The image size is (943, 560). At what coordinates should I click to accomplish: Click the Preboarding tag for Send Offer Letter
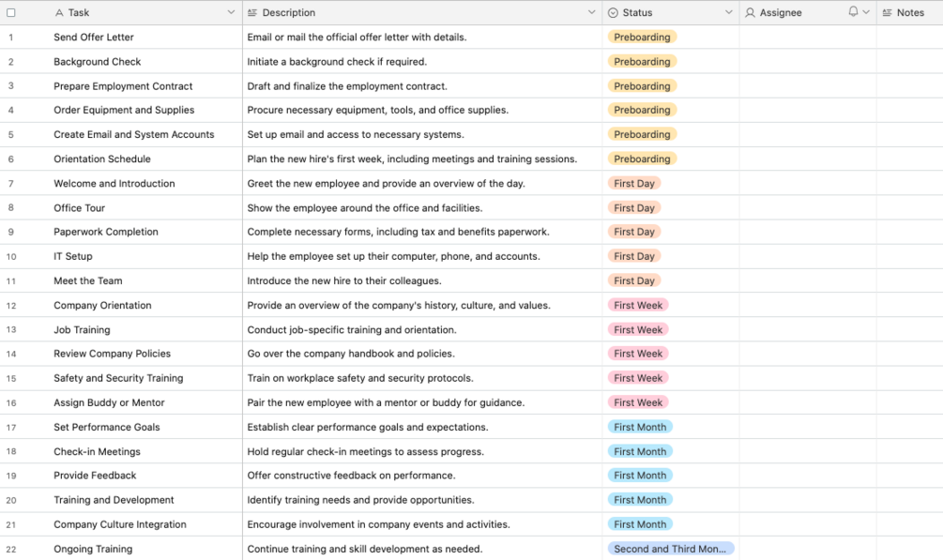(x=642, y=38)
